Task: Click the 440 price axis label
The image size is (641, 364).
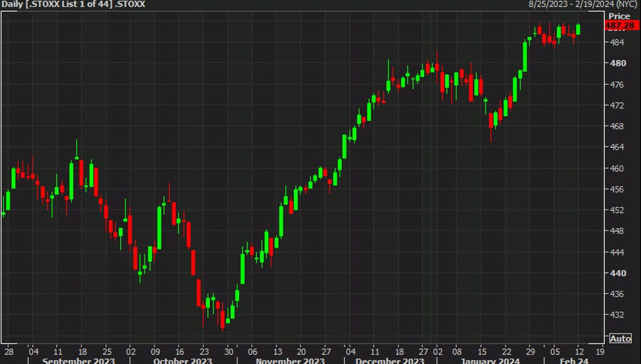Action: coord(617,273)
